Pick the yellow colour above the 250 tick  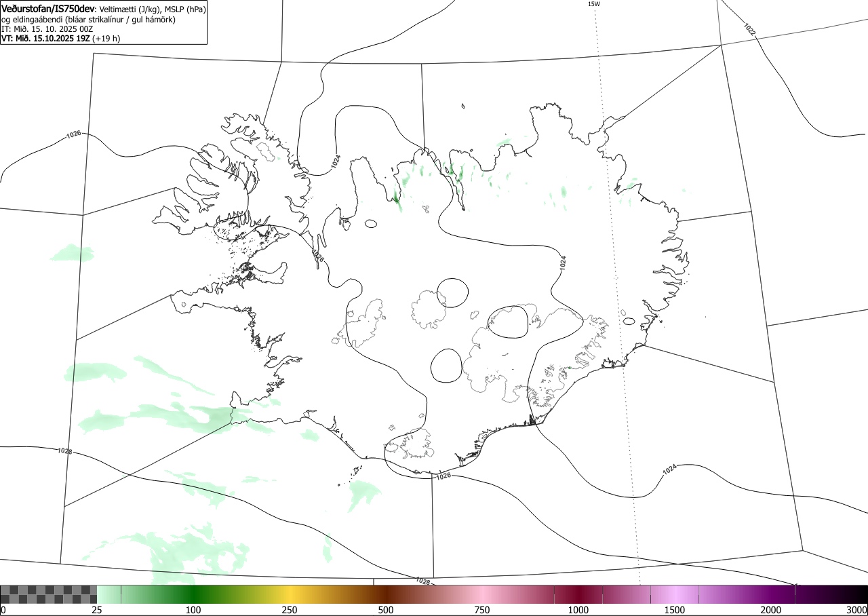point(290,594)
